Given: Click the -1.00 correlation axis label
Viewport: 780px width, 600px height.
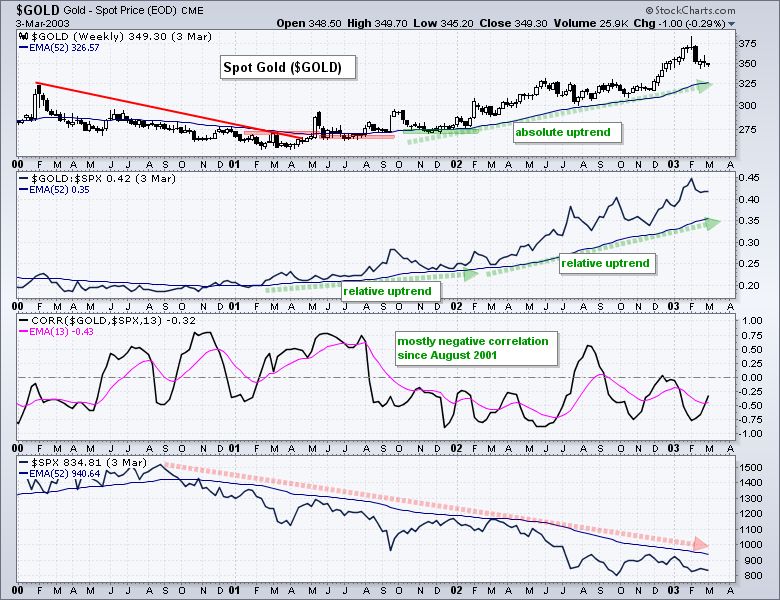Looking at the screenshot, I should click(x=750, y=434).
